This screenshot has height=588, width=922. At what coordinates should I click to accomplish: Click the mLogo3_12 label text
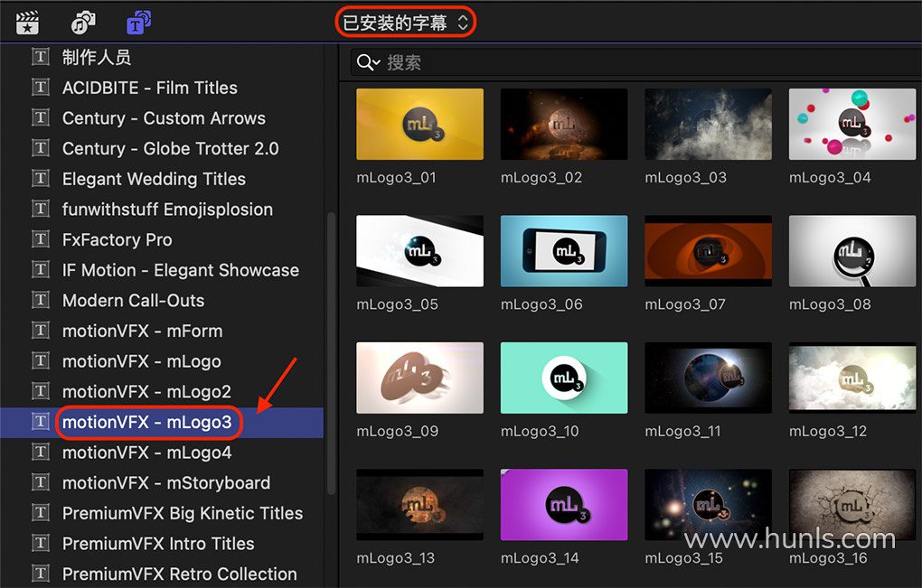[x=828, y=432]
